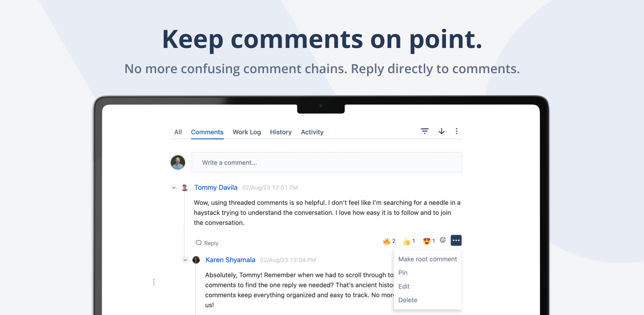Collapse Karen Shyamala's reply thread
Image resolution: width=644 pixels, height=315 pixels.
[185, 260]
